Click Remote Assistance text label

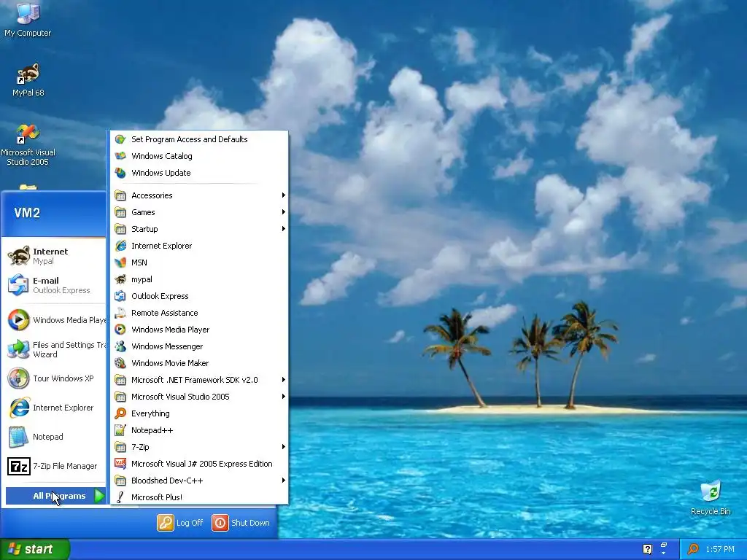(x=164, y=313)
